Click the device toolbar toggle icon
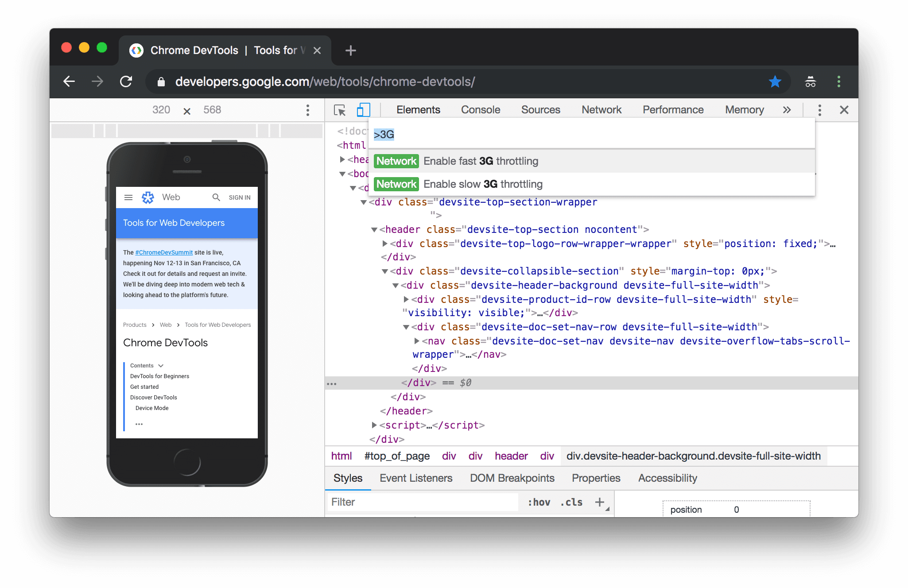908x588 pixels. pos(363,110)
